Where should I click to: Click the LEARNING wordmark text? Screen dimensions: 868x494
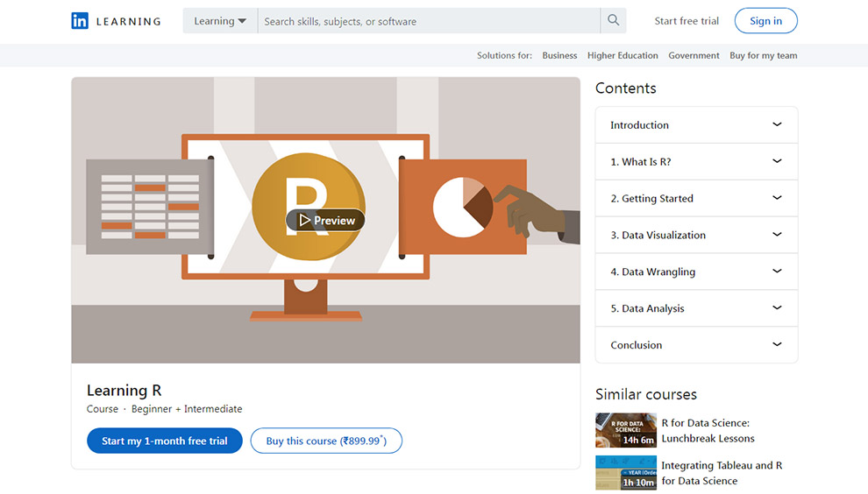pos(128,22)
